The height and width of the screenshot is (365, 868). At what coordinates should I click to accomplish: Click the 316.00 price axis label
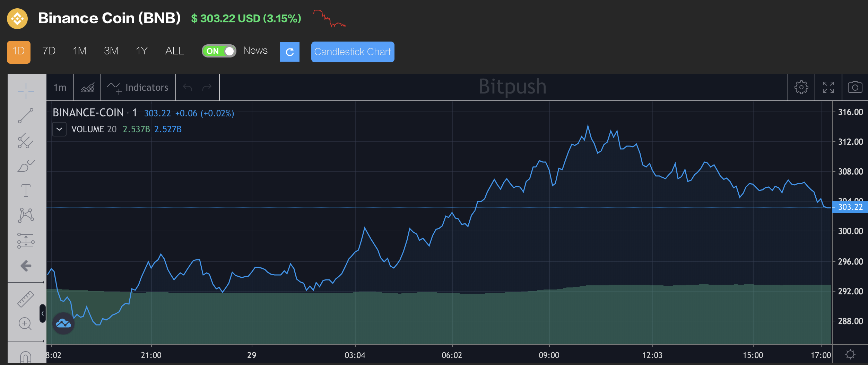[x=851, y=112]
